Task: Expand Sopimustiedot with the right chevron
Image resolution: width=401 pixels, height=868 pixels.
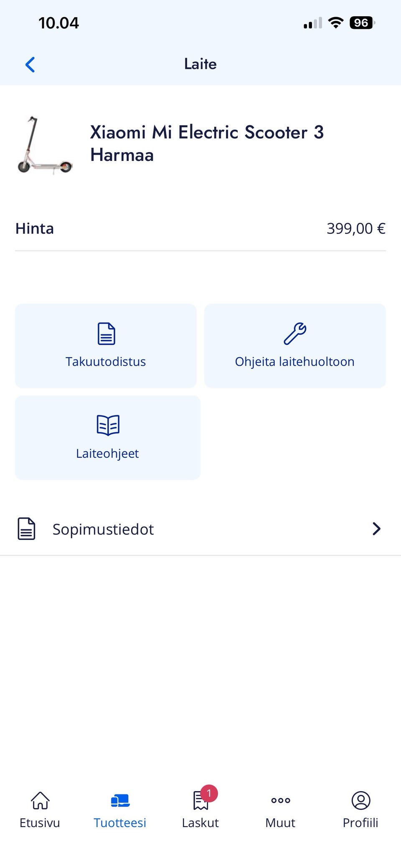Action: click(x=376, y=529)
